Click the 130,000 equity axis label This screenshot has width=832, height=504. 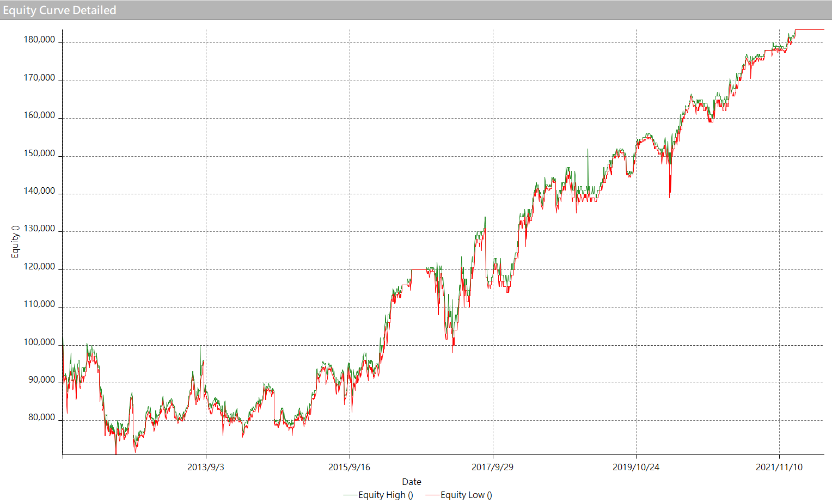(x=39, y=229)
